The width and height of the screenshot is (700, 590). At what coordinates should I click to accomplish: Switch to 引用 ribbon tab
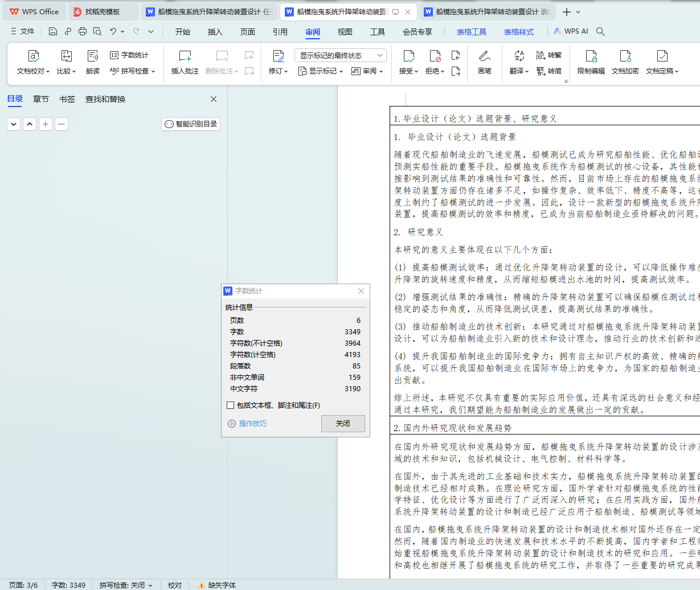280,32
